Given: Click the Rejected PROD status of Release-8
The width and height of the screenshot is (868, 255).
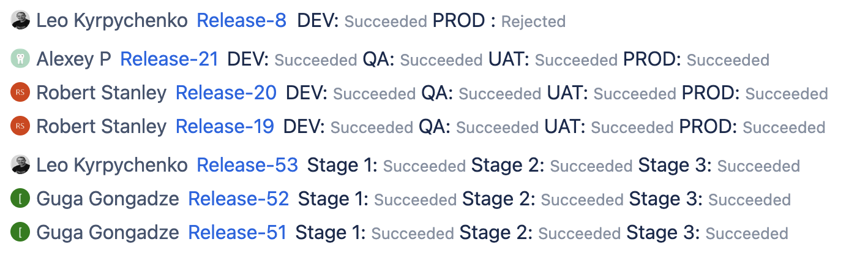Looking at the screenshot, I should pos(533,22).
